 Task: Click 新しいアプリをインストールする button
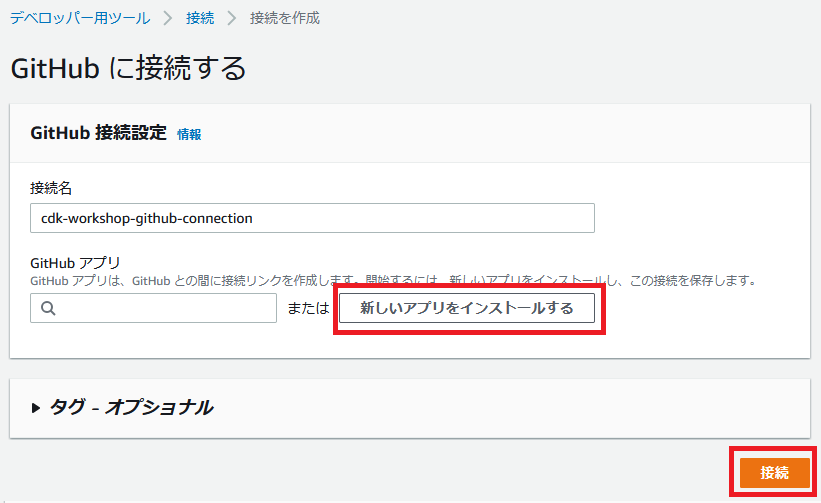coord(467,308)
